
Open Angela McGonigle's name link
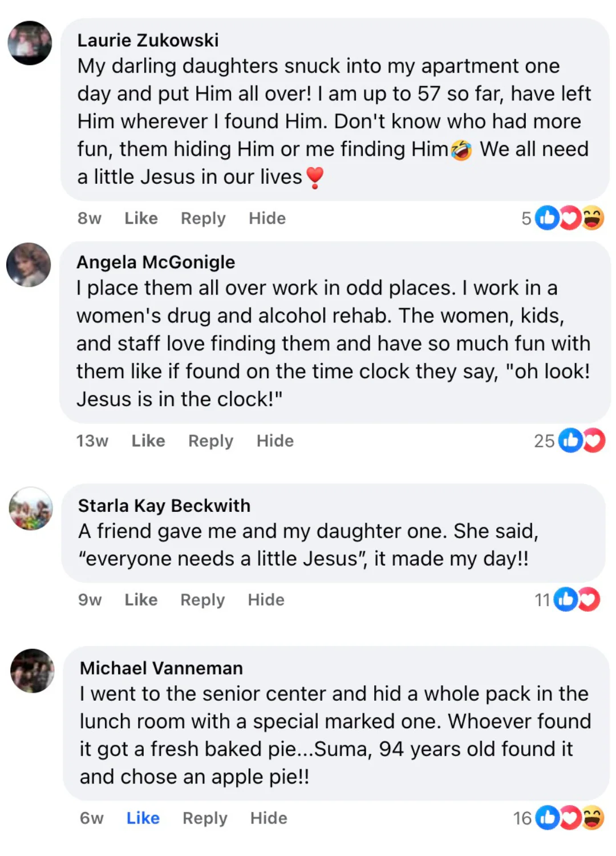coord(156,262)
